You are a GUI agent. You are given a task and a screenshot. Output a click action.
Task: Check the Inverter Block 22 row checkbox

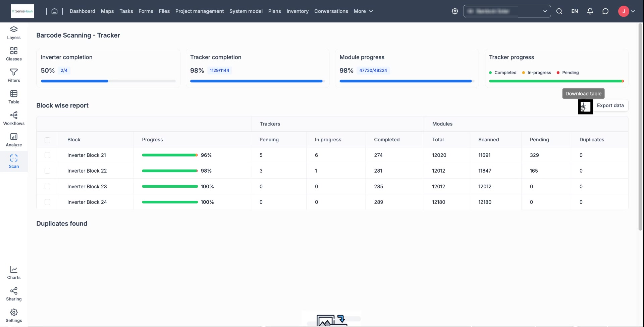(47, 171)
